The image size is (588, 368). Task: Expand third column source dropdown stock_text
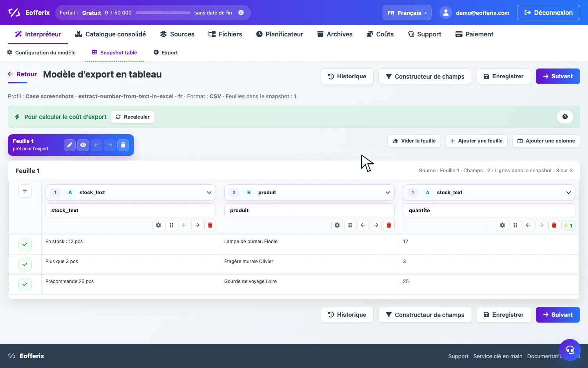pyautogui.click(x=489, y=192)
